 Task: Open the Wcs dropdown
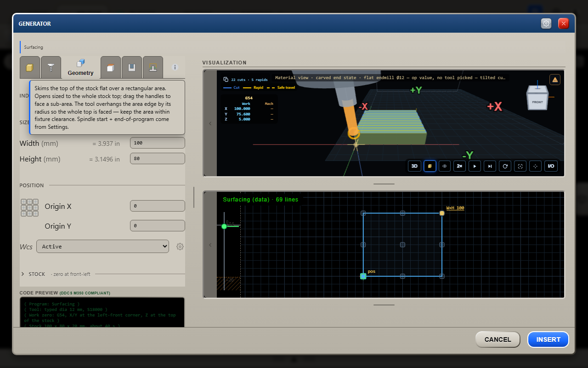(102, 247)
